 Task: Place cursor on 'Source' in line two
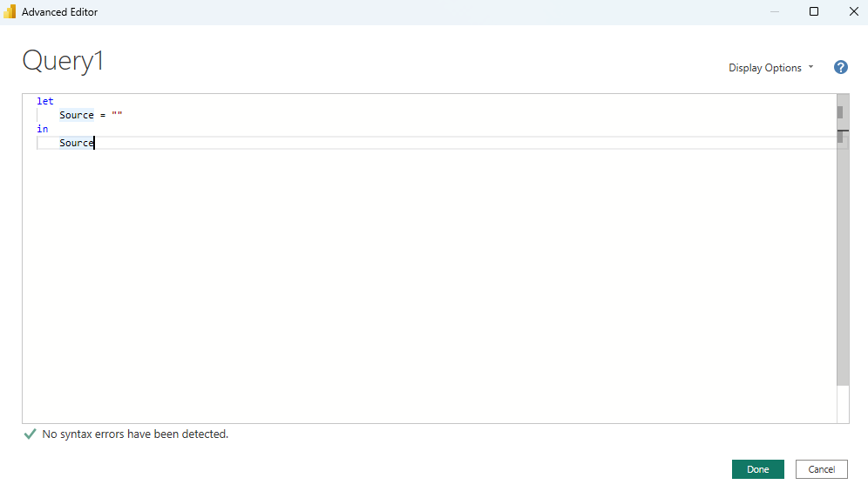[76, 115]
